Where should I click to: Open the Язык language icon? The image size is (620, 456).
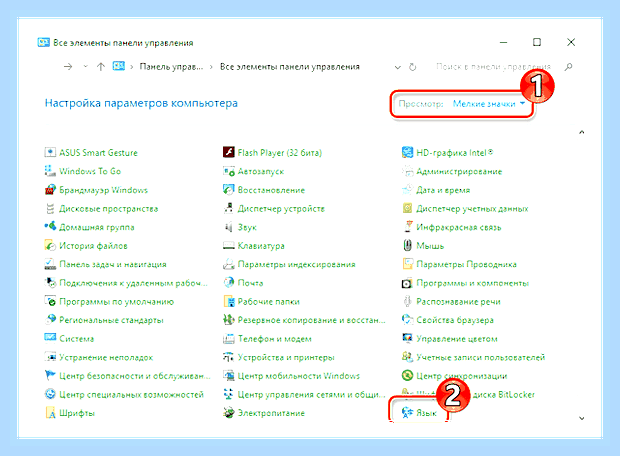[407, 413]
